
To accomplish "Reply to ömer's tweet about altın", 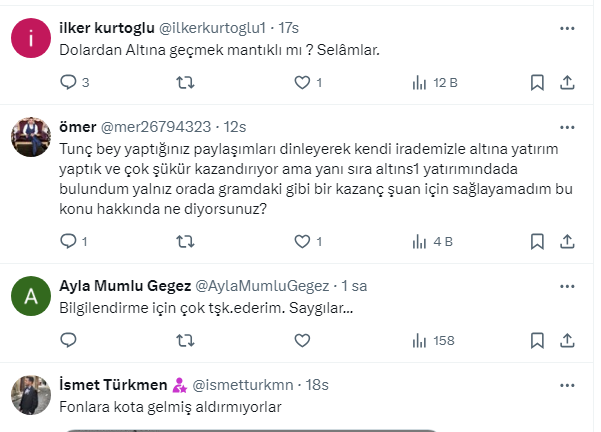I will tap(69, 241).
